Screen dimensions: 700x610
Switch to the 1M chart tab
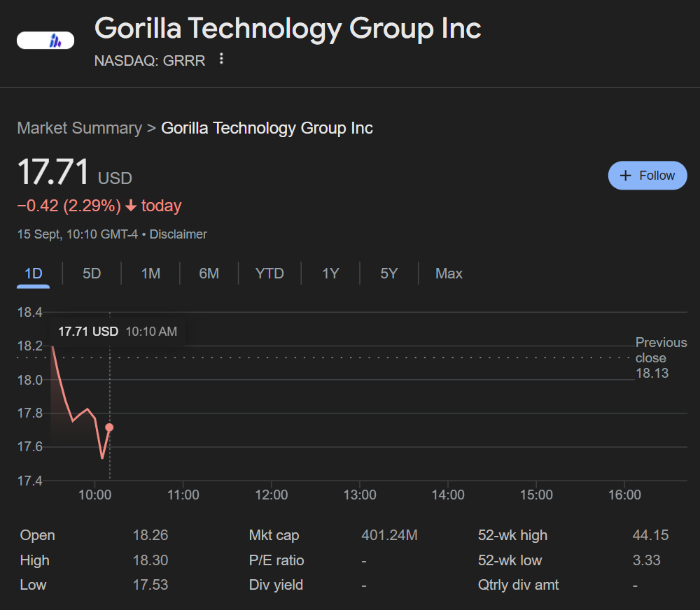coord(150,274)
